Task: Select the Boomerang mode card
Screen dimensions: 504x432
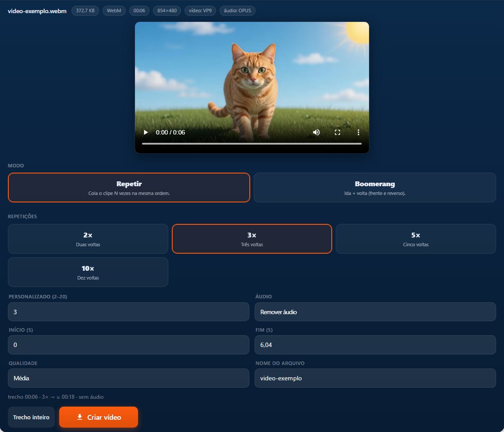Action: [x=375, y=188]
